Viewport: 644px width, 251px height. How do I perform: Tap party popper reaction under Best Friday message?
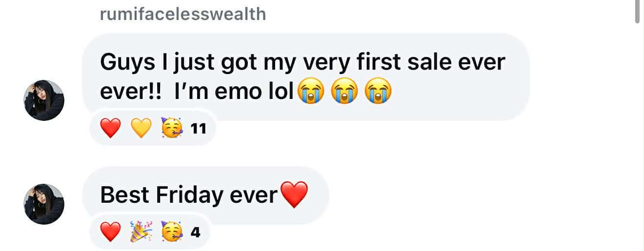pyautogui.click(x=141, y=232)
